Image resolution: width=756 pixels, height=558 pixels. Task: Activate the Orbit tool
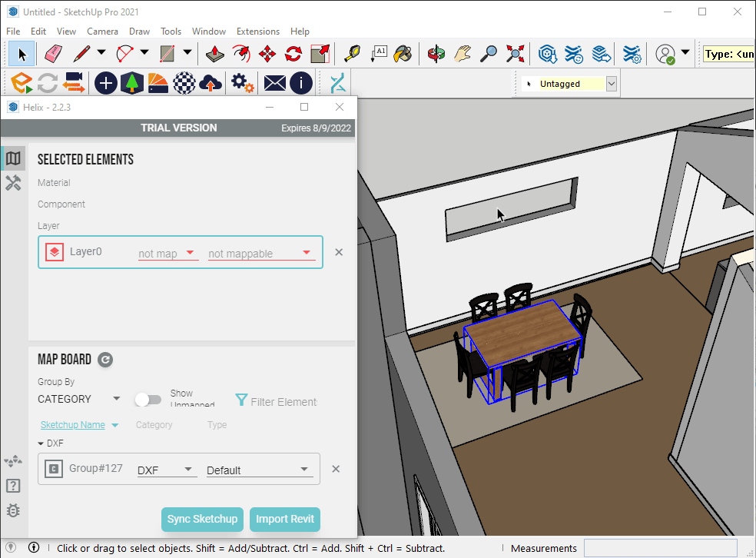point(436,54)
